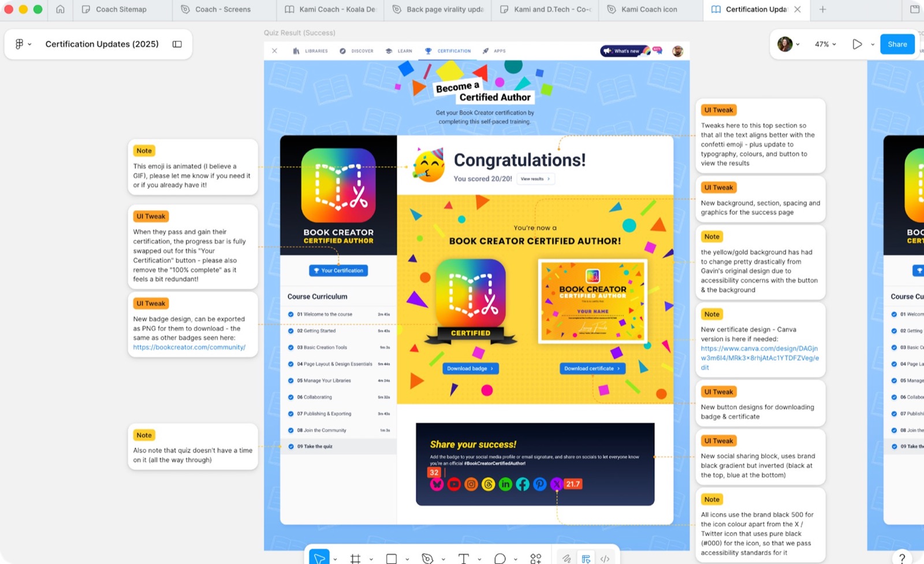Click check circle beside 02 Getting Started

tap(291, 331)
